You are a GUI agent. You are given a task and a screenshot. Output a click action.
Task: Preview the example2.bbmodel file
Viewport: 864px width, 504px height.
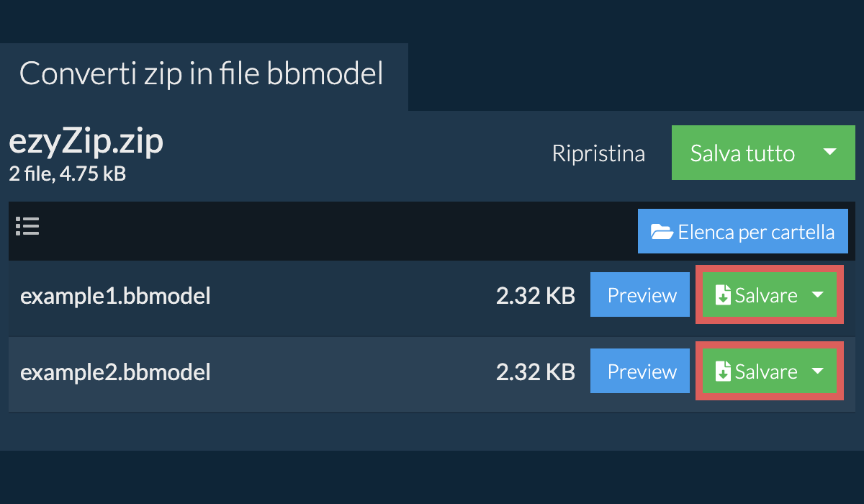click(642, 372)
